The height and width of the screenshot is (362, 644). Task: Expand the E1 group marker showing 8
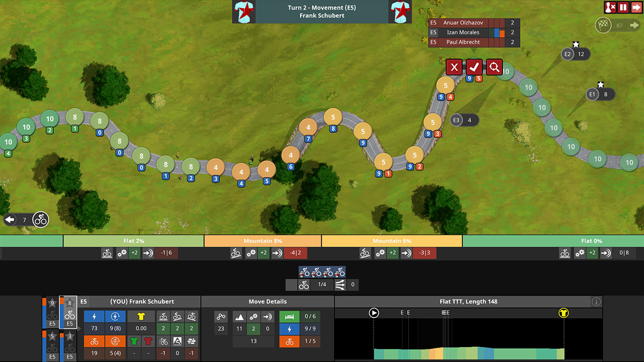tap(600, 94)
